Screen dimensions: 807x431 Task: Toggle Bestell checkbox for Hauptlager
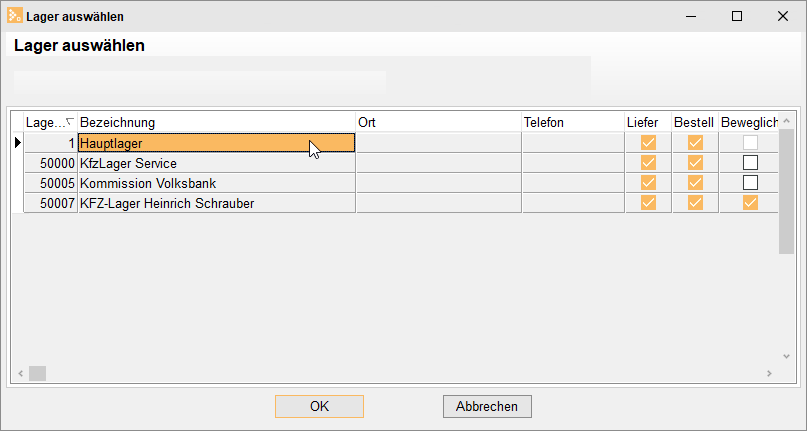point(695,143)
